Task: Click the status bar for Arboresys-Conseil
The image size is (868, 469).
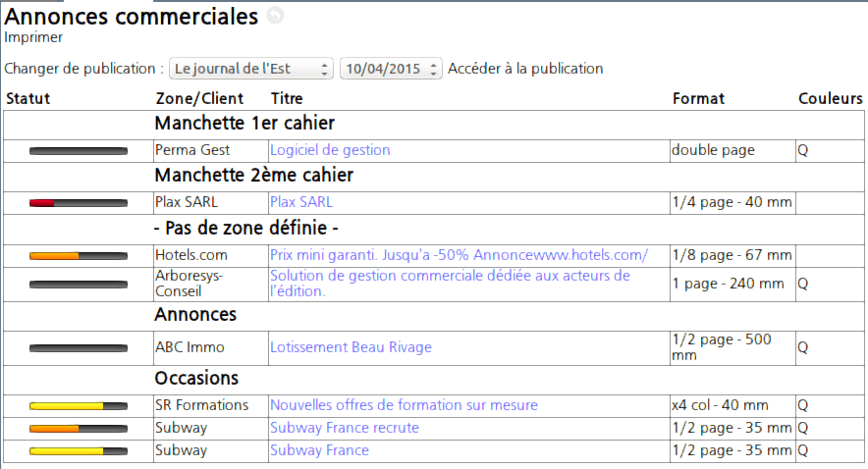Action: click(78, 285)
